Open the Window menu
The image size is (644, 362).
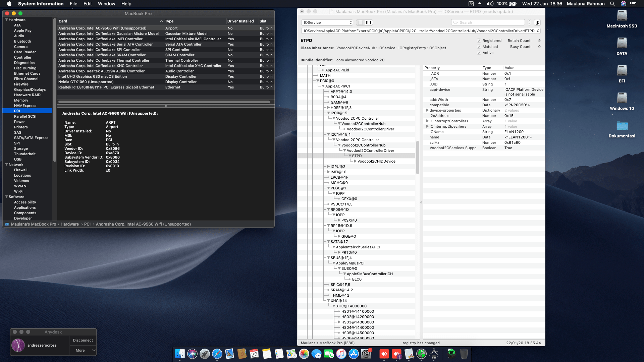(x=106, y=4)
